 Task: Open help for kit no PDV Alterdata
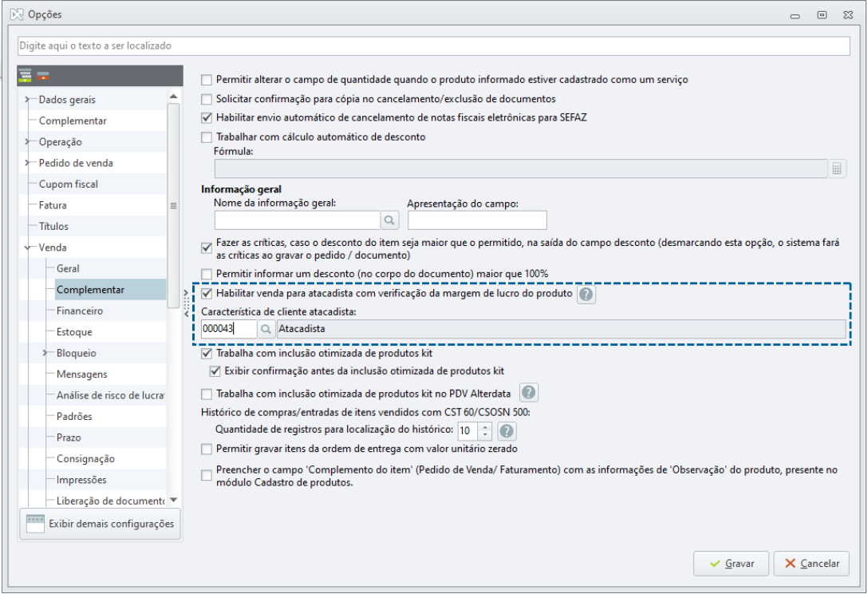[x=529, y=393]
